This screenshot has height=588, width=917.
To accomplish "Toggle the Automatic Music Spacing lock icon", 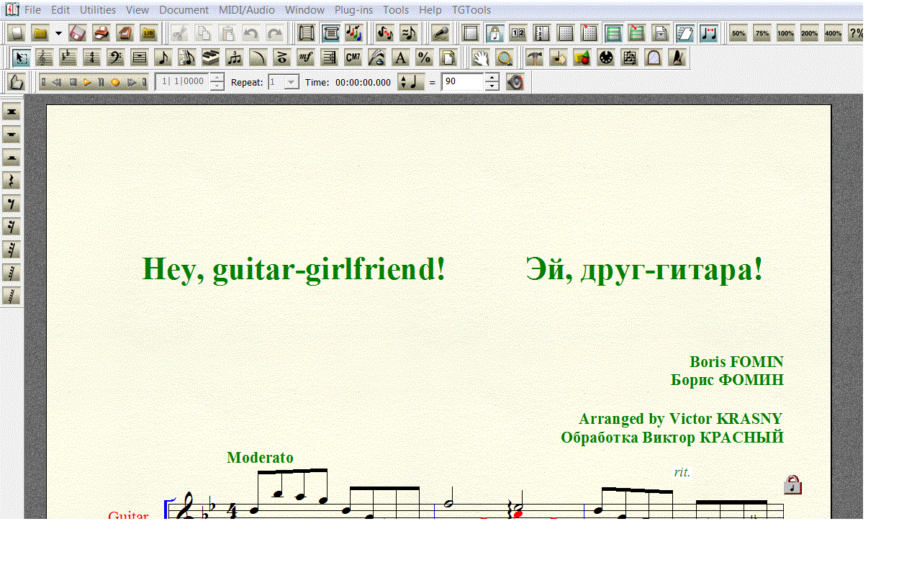I will [494, 33].
